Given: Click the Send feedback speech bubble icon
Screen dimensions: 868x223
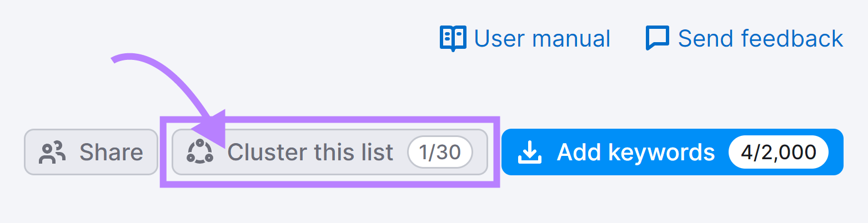Looking at the screenshot, I should click(x=658, y=39).
